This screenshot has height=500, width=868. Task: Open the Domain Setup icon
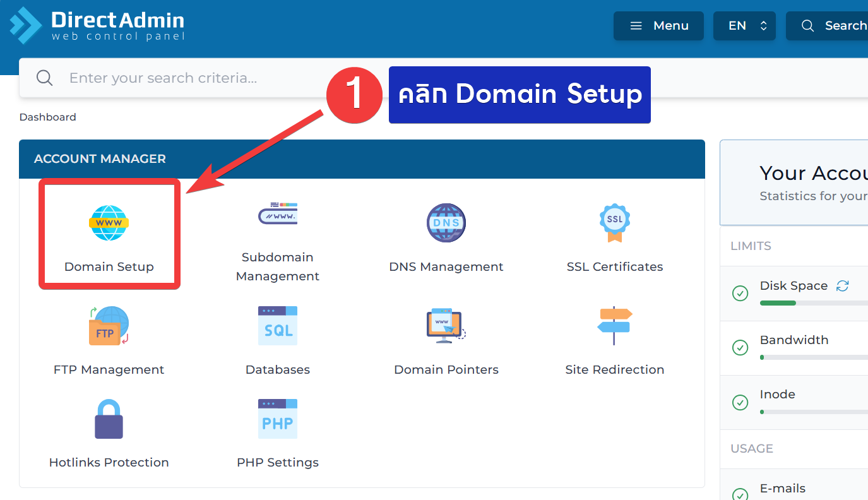click(109, 223)
